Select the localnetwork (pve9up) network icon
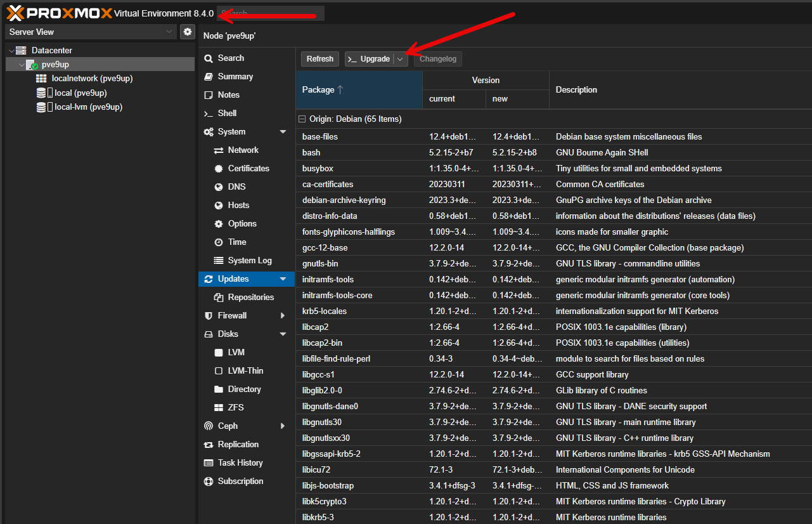Screen dimensions: 812x524 point(41,79)
